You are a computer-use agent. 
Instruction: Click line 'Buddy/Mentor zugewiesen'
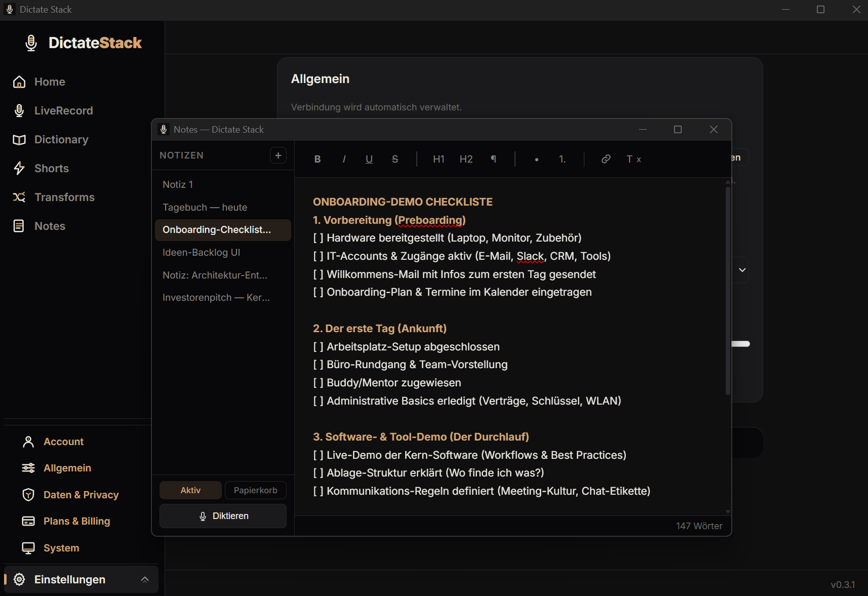387,383
